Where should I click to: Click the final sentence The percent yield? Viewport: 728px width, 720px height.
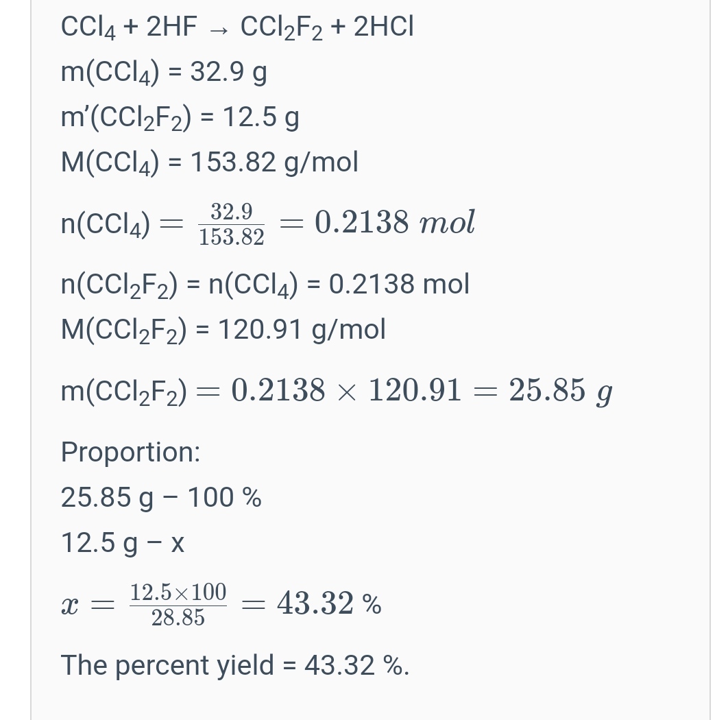tap(234, 665)
